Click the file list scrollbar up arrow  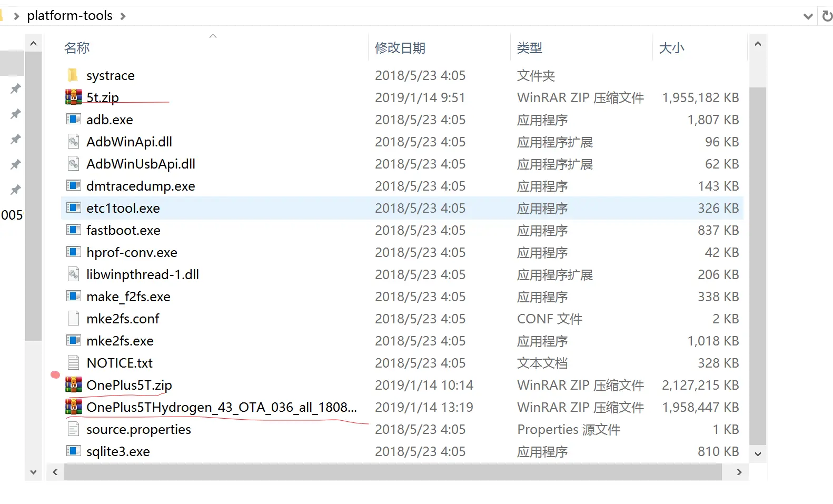758,44
